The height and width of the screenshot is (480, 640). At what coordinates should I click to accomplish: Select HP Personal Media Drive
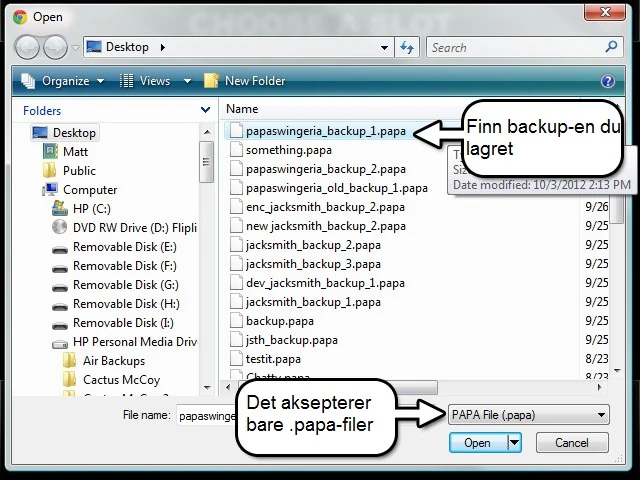click(124, 342)
